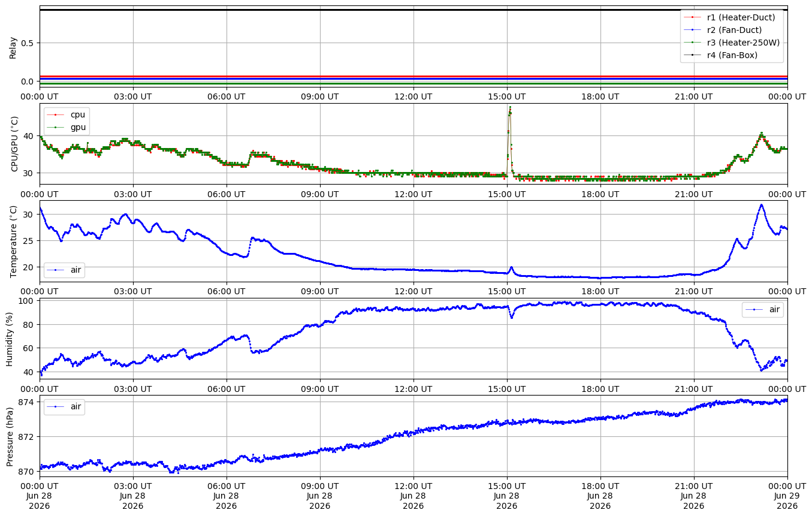Click the 'cpu' legend entry text
Image resolution: width=812 pixels, height=516 pixels.
(x=78, y=114)
